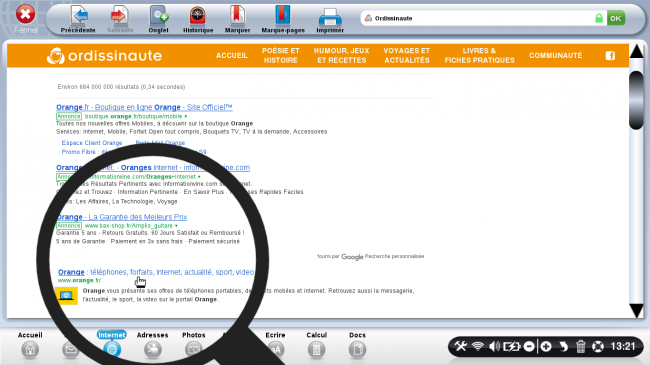Open the settings tools tray icon
This screenshot has height=365, width=650.
[461, 346]
